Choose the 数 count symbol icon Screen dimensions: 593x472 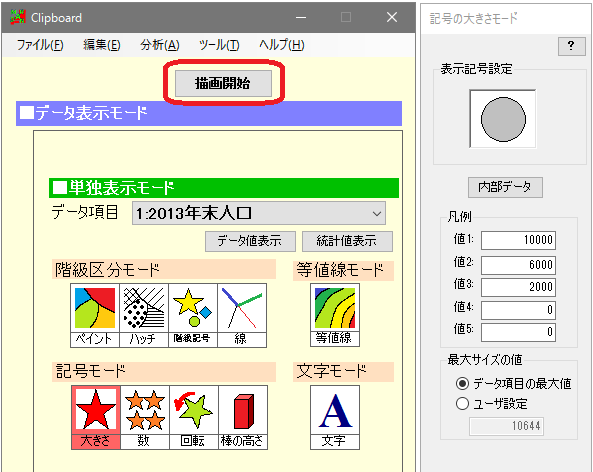point(145,418)
